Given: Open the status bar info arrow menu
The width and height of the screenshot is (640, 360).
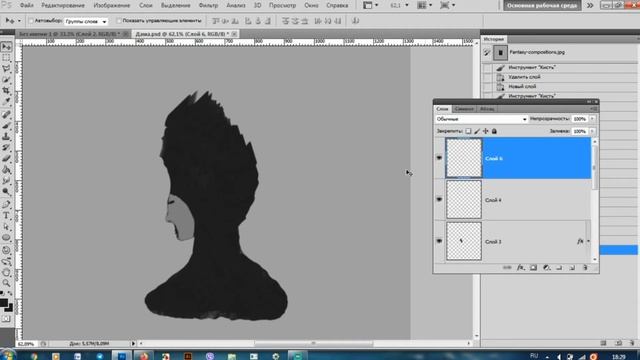Looking at the screenshot, I should pyautogui.click(x=133, y=344).
